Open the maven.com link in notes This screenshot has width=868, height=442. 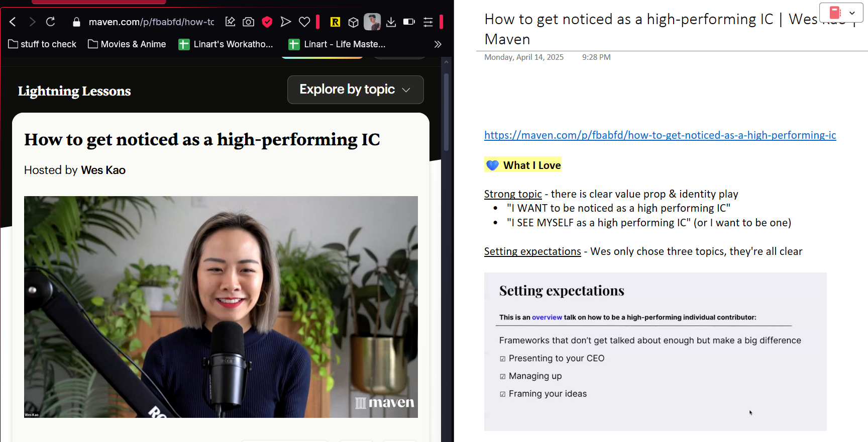[x=660, y=135]
